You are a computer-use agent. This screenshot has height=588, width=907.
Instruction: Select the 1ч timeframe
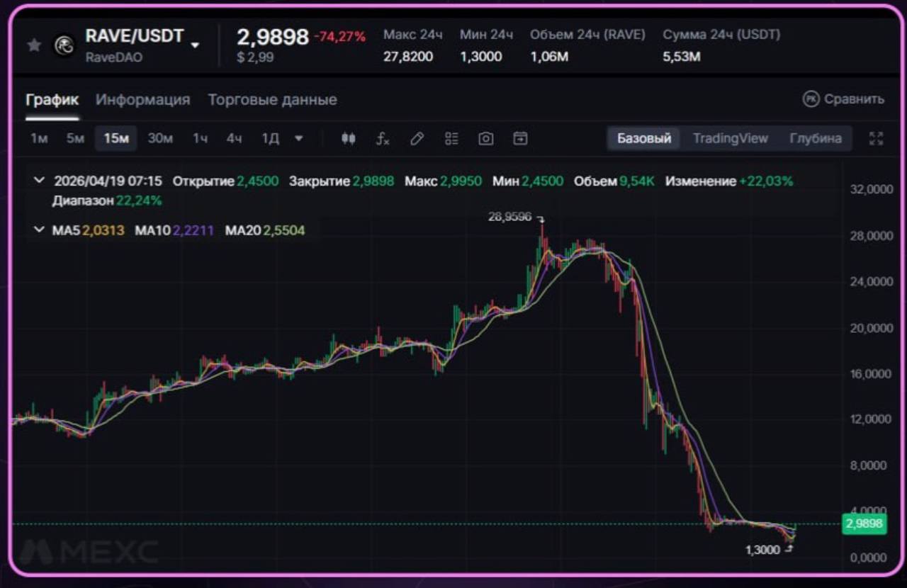[200, 138]
